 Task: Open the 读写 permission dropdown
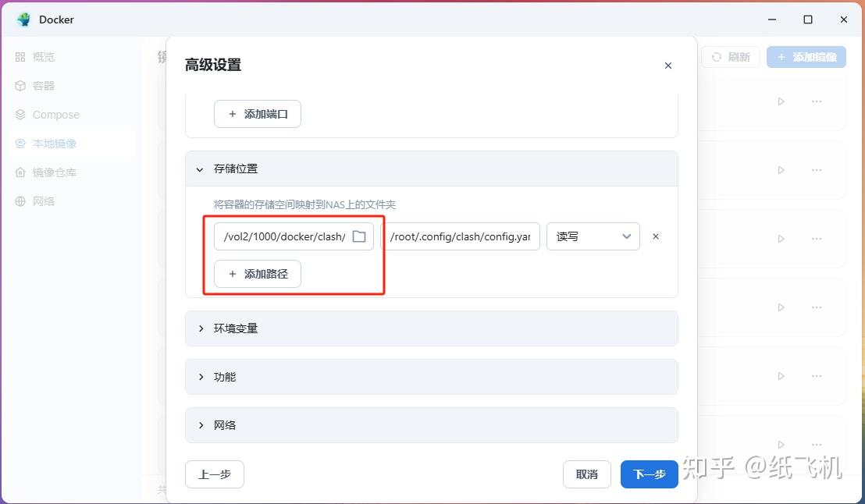[593, 236]
